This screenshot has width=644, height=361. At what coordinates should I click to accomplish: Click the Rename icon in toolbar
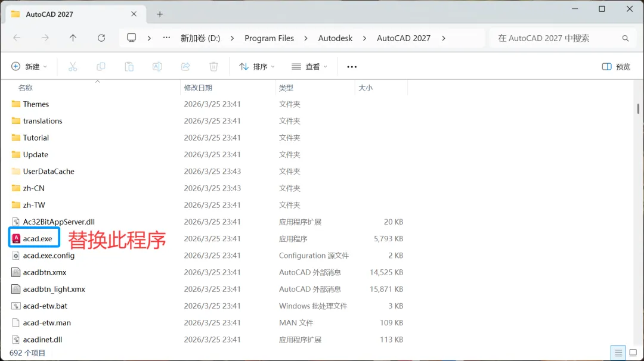pos(157,67)
